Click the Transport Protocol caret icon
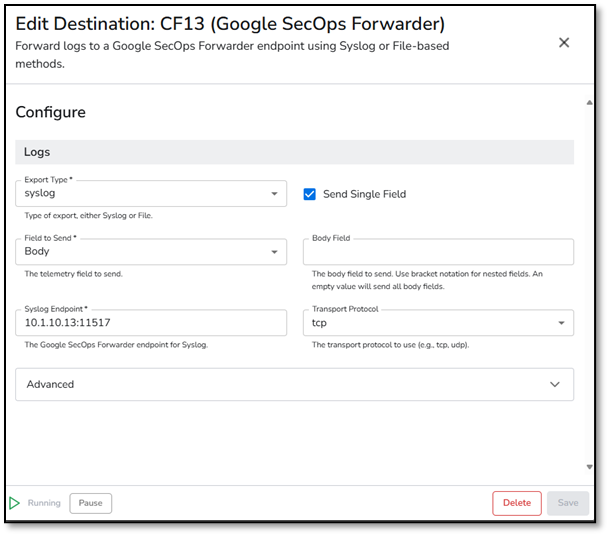 pyautogui.click(x=561, y=323)
